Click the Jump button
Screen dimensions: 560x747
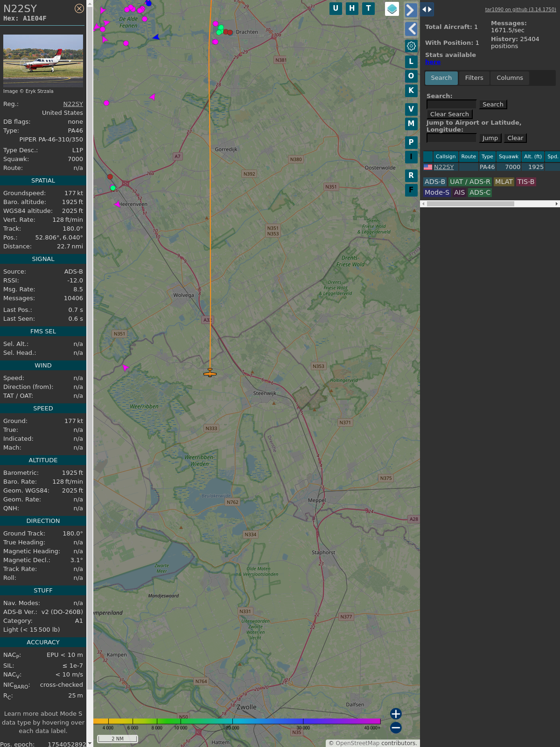[x=490, y=138]
